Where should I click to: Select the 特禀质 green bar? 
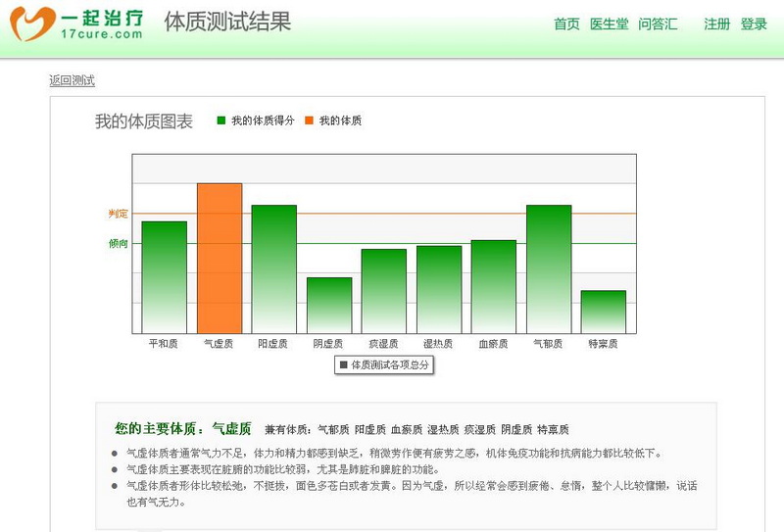pos(604,312)
